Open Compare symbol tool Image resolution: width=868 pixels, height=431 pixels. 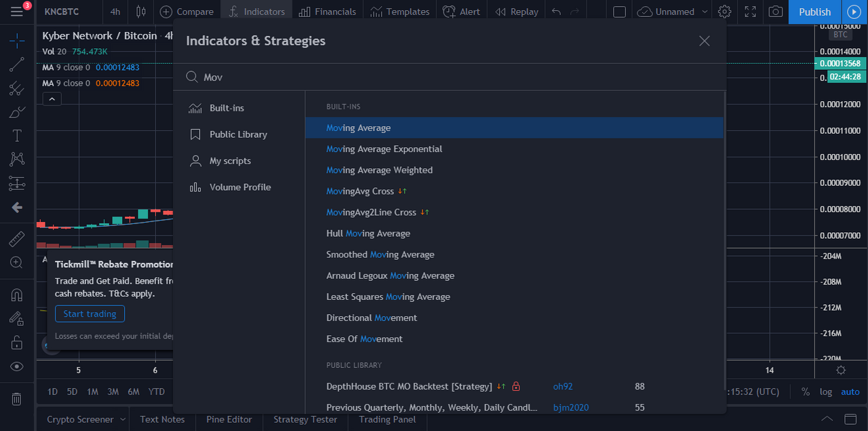[x=186, y=12]
